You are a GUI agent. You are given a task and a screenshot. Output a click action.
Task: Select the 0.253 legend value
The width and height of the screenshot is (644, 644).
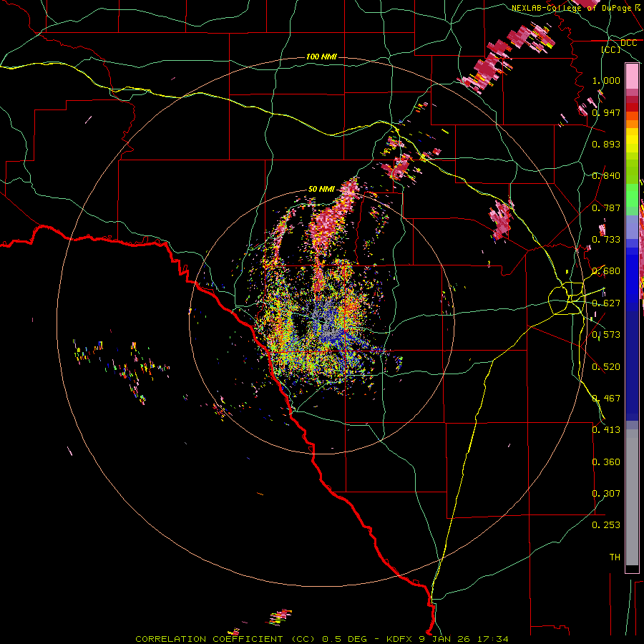(x=606, y=525)
